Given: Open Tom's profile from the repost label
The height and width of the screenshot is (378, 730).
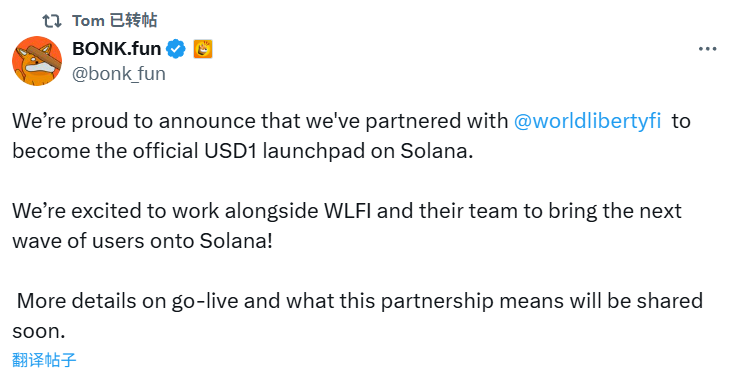Looking at the screenshot, I should tap(88, 20).
